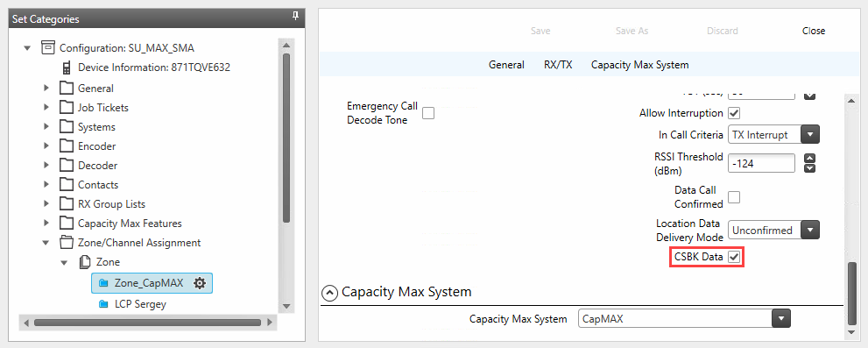This screenshot has height=348, width=868.
Task: Click the Save As button
Action: click(x=632, y=31)
